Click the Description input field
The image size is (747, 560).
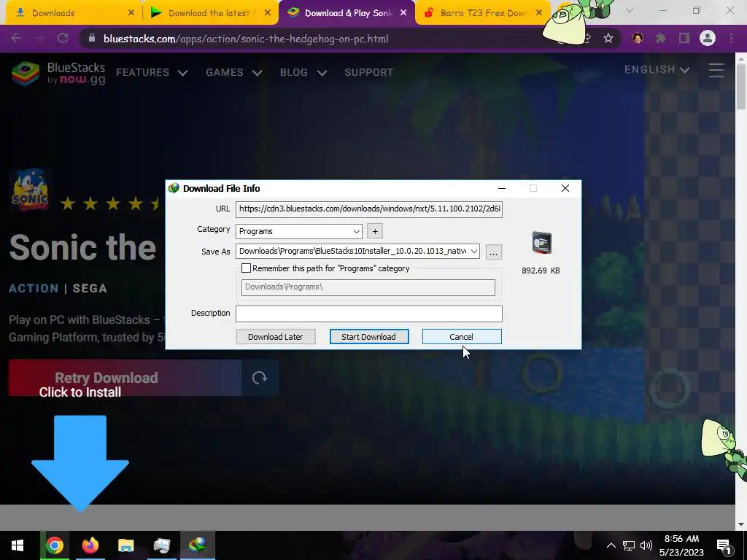[368, 314]
